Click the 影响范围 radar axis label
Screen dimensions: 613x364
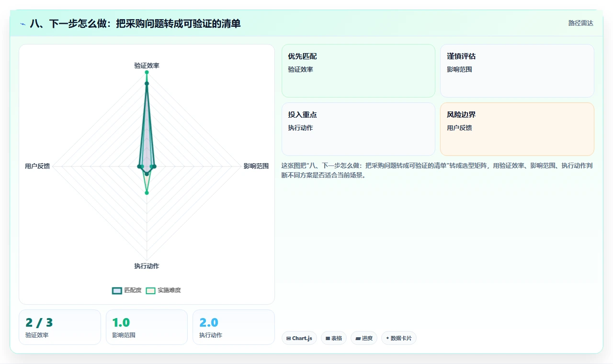coord(256,166)
